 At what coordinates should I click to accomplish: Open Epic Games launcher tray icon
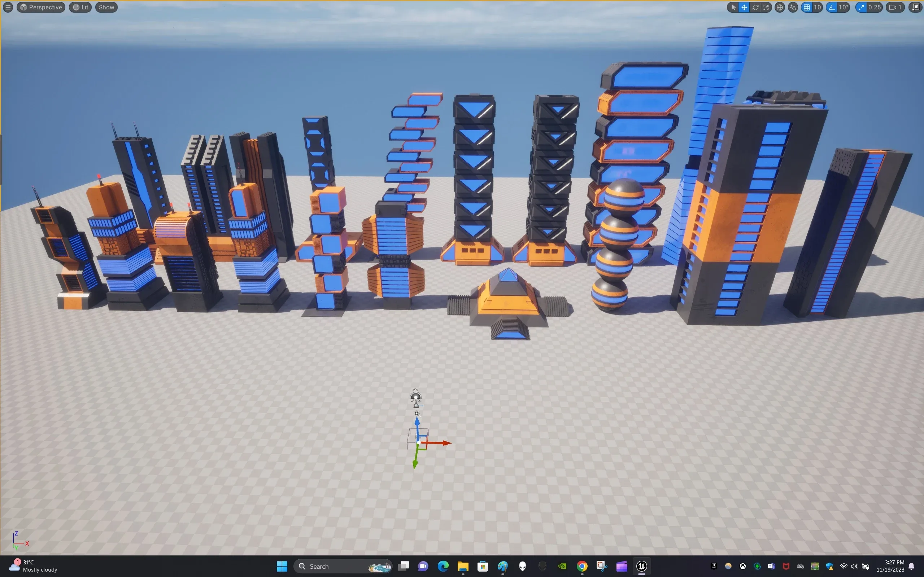[x=713, y=566]
